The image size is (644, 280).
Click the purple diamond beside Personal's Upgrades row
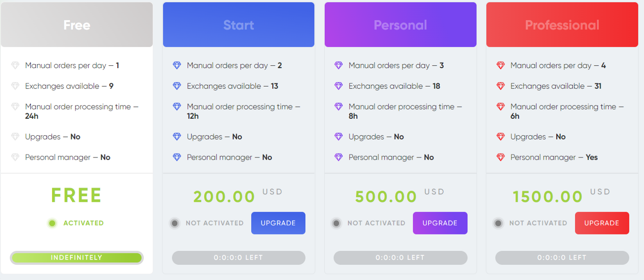[x=339, y=137]
